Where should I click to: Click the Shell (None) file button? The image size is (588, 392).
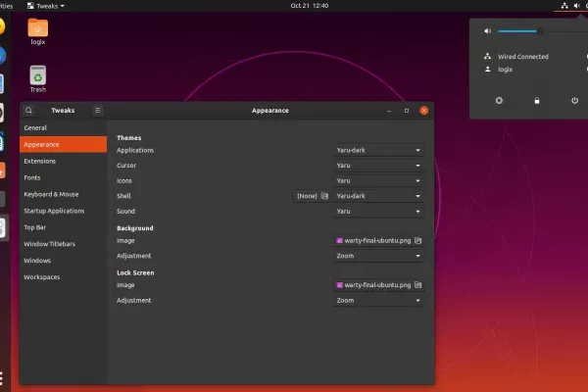(312, 196)
